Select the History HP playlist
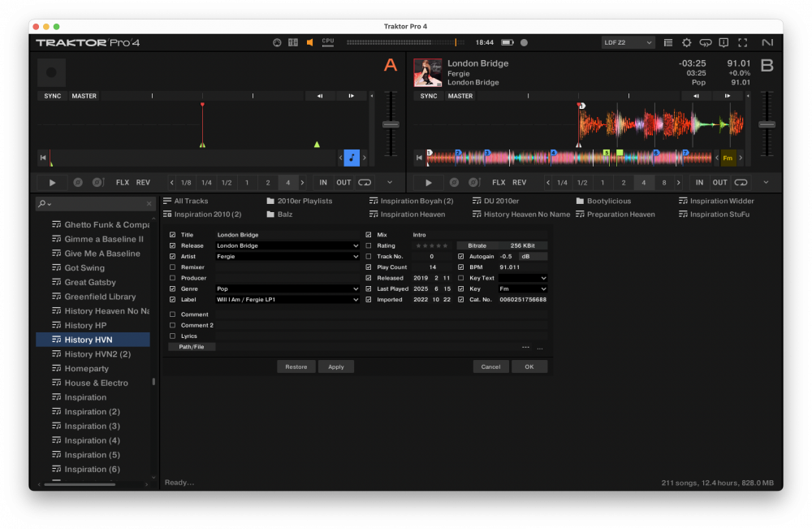This screenshot has height=529, width=812. 85,325
